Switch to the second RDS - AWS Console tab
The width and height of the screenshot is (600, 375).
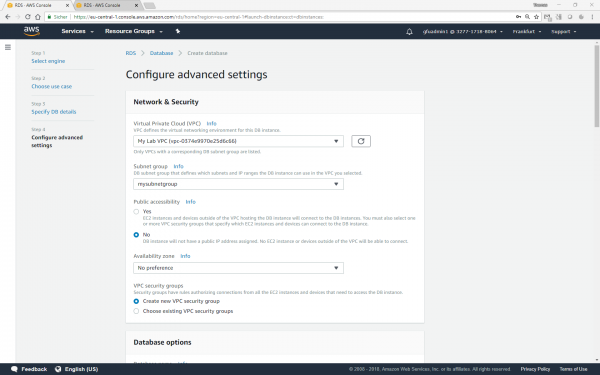point(106,5)
